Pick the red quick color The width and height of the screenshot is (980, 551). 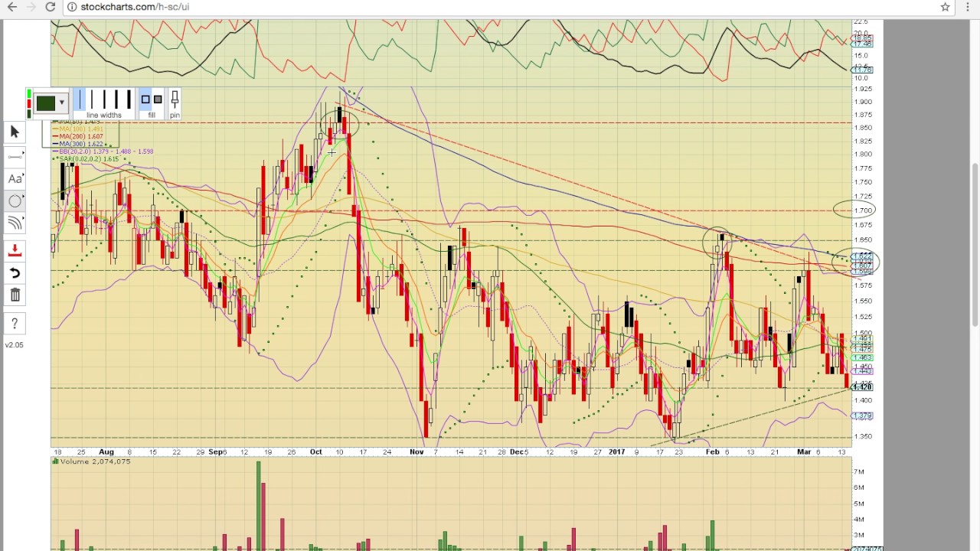point(29,103)
